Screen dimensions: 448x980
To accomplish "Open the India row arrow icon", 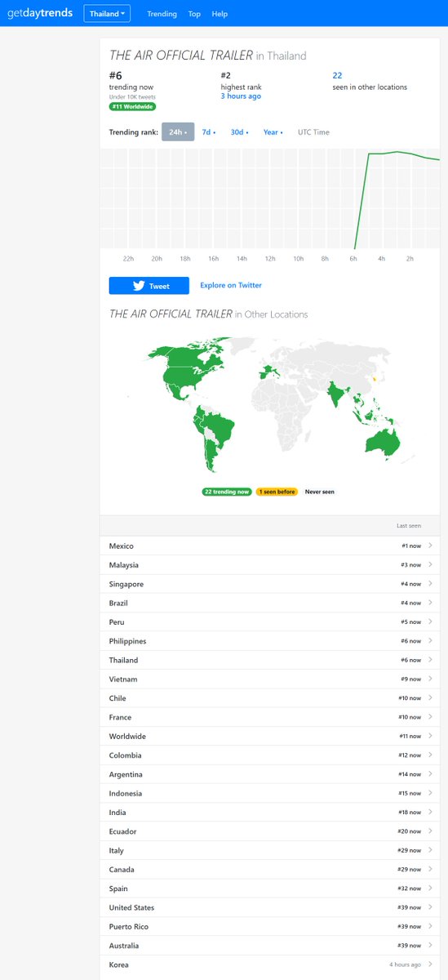I will click(430, 813).
